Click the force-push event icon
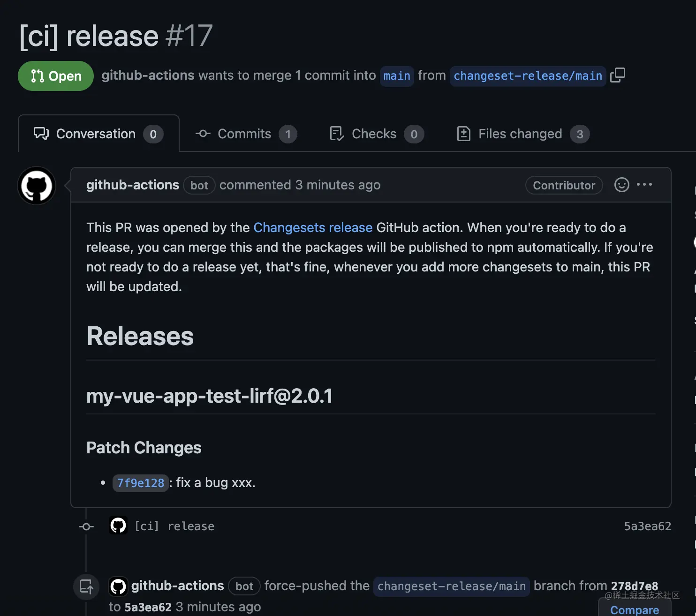The width and height of the screenshot is (696, 616). coord(86,587)
